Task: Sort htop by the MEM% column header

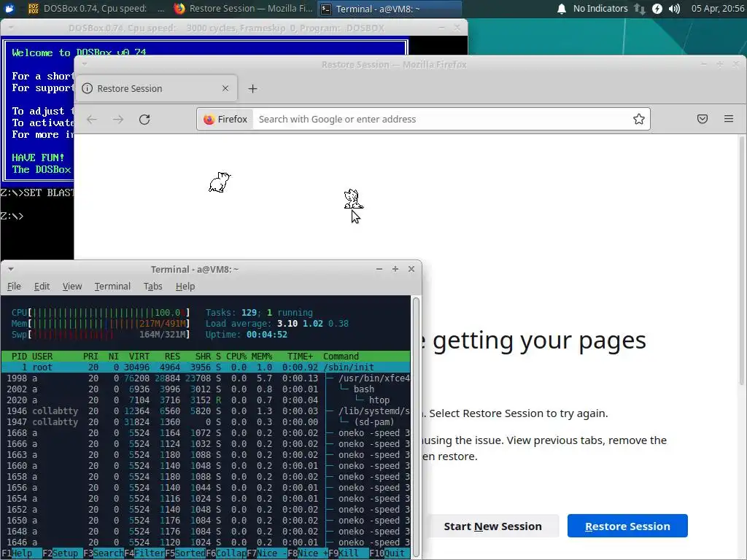Action: click(x=262, y=357)
